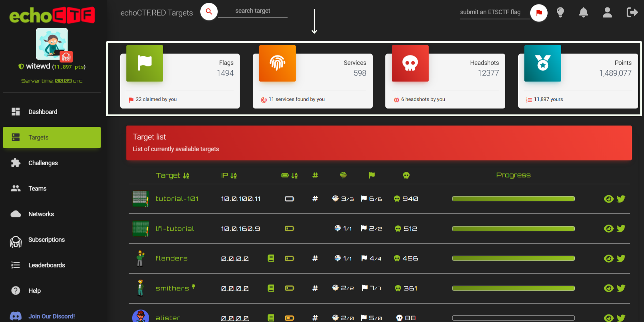Open writeup book icon for flanders
This screenshot has width=644, height=322.
tap(271, 258)
